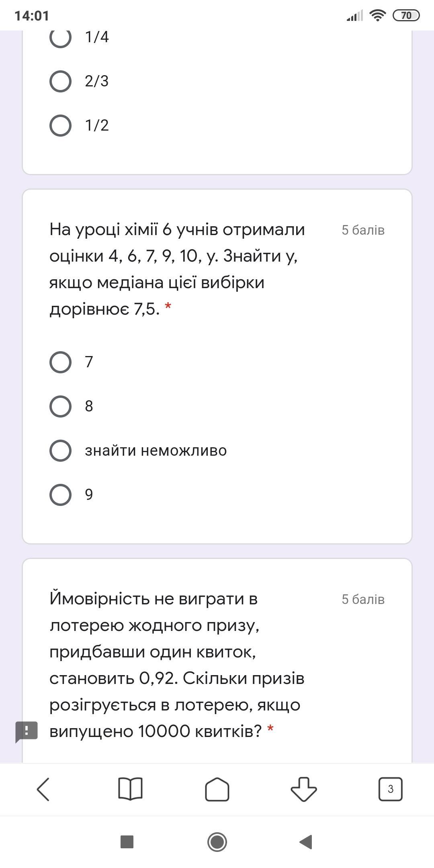Select the 2/3 answer option
Viewport: 434px width, 868px height.
[x=60, y=81]
